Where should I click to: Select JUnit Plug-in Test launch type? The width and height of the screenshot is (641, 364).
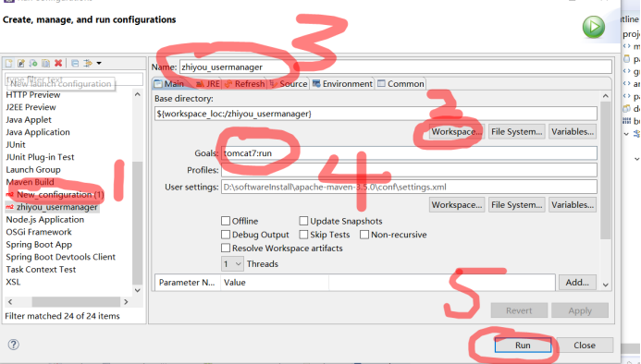pyautogui.click(x=40, y=157)
